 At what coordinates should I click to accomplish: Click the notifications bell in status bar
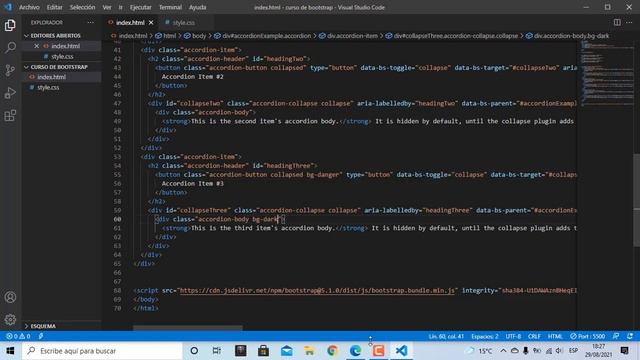[630, 336]
